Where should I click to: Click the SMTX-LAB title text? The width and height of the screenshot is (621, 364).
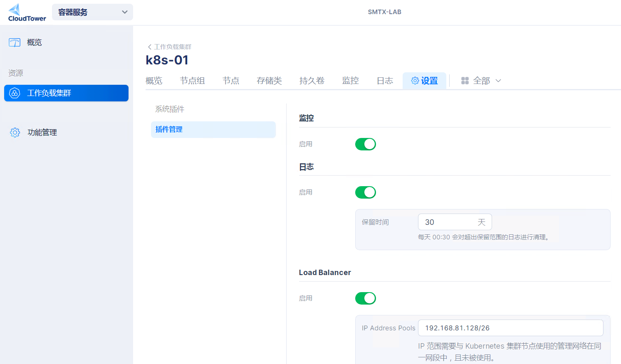pos(385,12)
